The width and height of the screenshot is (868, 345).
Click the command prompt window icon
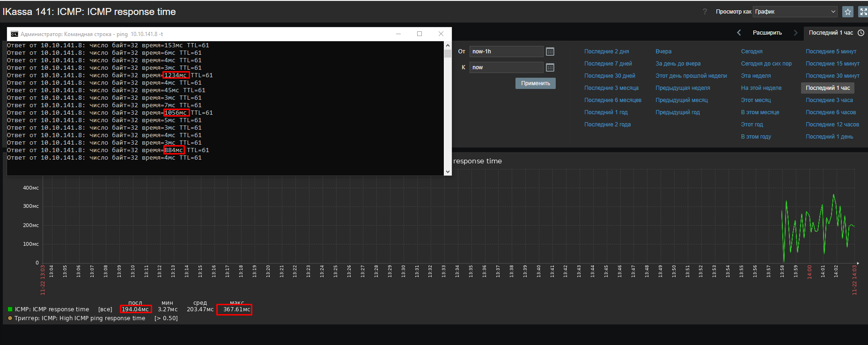(x=14, y=34)
